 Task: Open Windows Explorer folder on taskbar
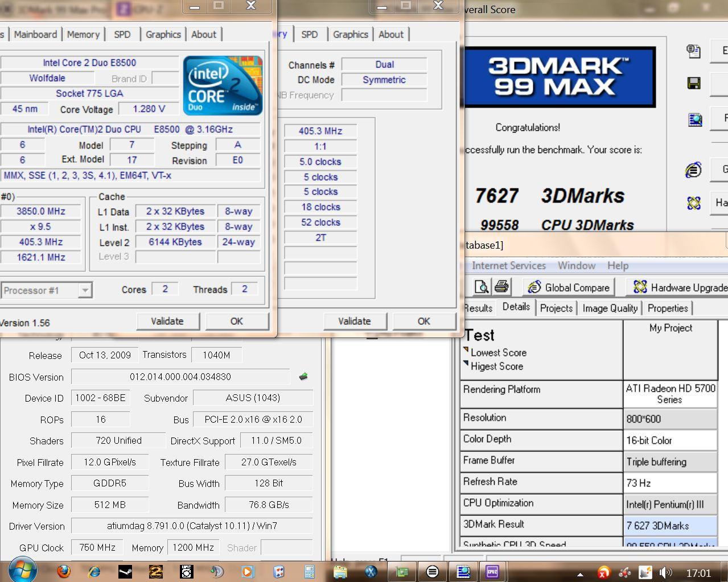pyautogui.click(x=340, y=571)
